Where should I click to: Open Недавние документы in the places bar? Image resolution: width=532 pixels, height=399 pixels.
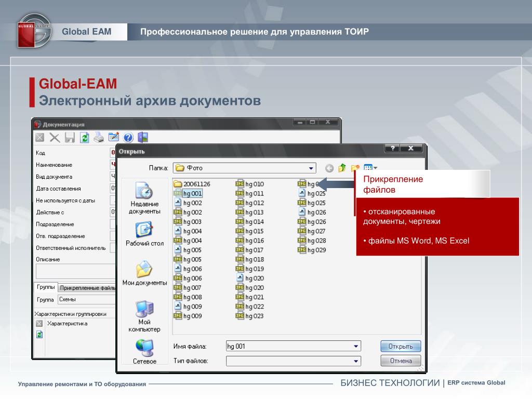click(144, 198)
